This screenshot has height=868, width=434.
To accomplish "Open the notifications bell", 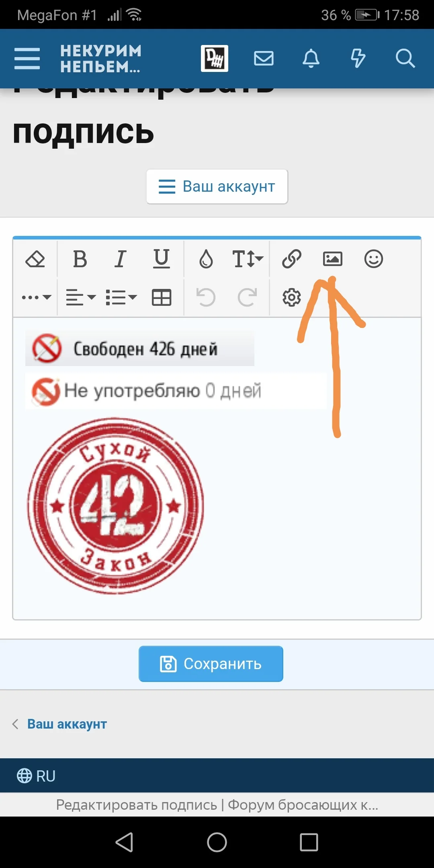I will (x=311, y=59).
